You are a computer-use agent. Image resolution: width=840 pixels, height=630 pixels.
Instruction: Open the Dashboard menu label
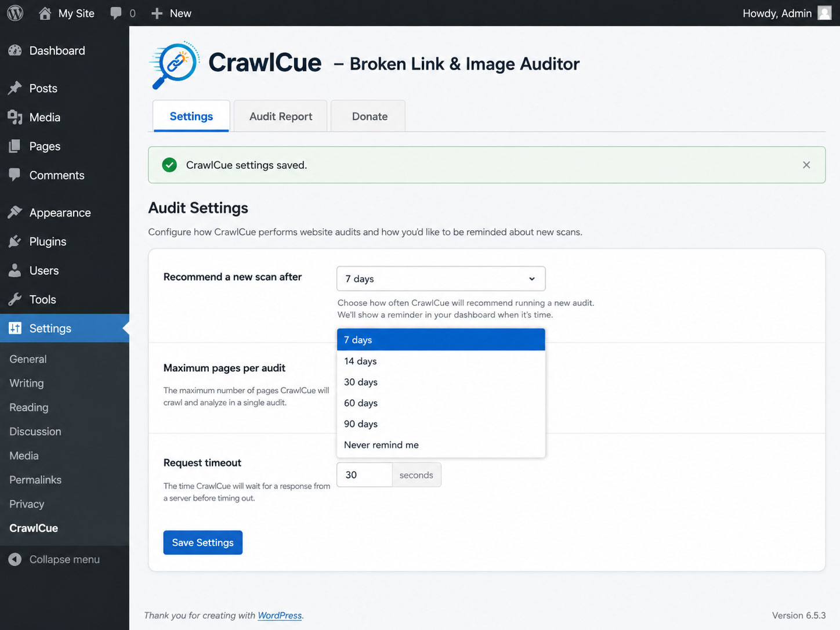(57, 50)
